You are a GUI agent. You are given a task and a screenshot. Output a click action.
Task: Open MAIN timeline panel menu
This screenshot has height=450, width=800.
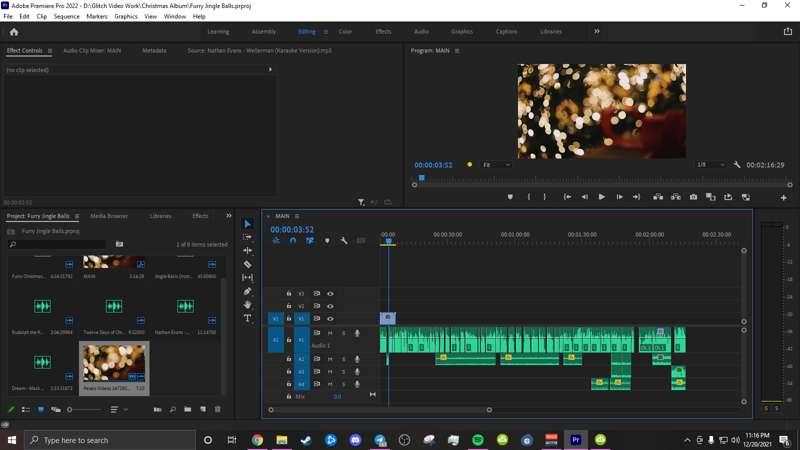(x=297, y=216)
